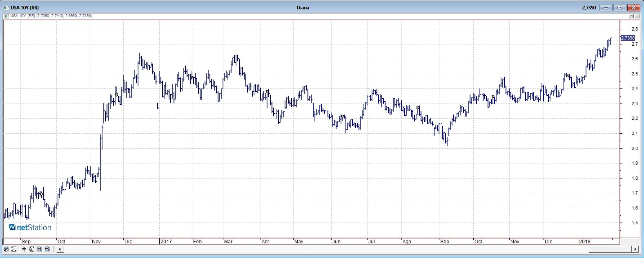Select the USA 10Y (RB) legend label
Image resolution: width=644 pixels, height=258 pixels.
click(x=22, y=16)
